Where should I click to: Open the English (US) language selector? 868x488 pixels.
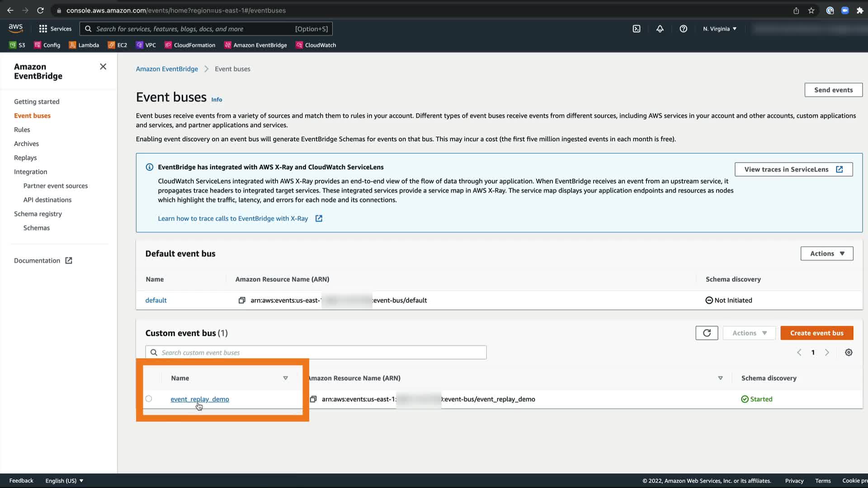pos(64,481)
